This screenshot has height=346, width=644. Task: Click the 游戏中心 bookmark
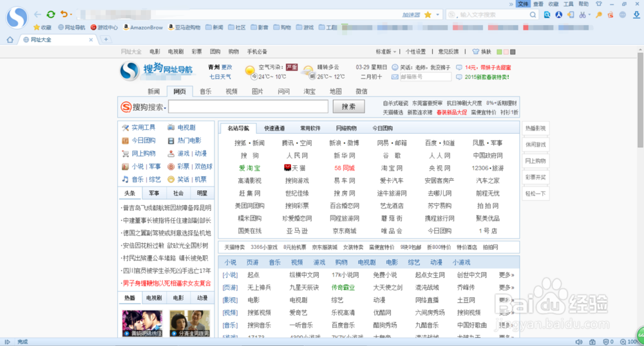click(104, 28)
